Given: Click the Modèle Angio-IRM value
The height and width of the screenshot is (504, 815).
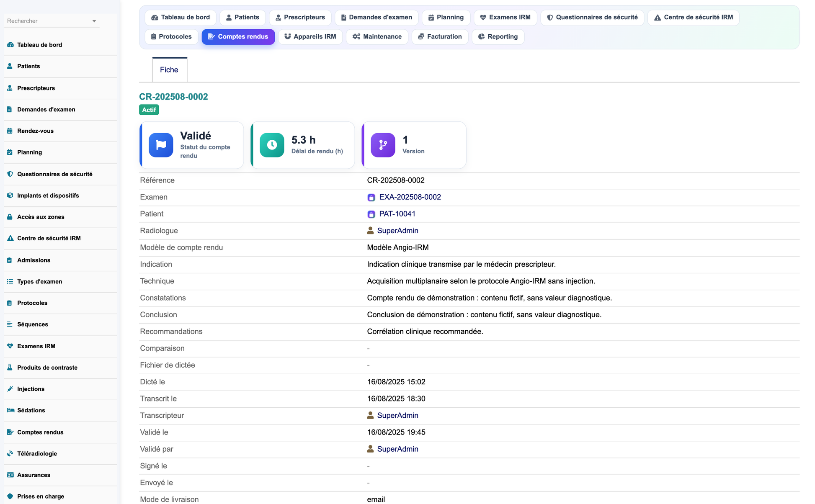Looking at the screenshot, I should pyautogui.click(x=397, y=247).
